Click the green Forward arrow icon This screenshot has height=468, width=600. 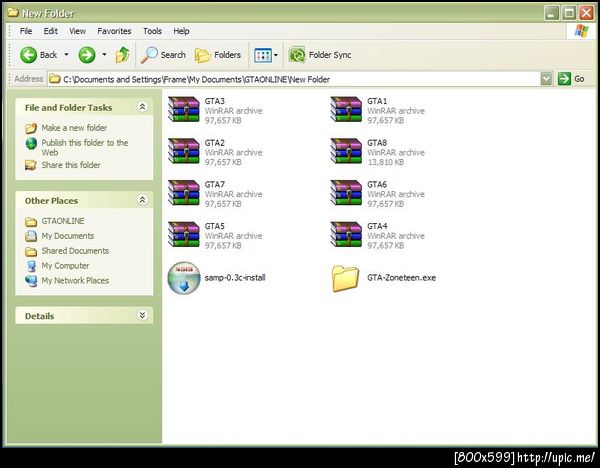87,55
